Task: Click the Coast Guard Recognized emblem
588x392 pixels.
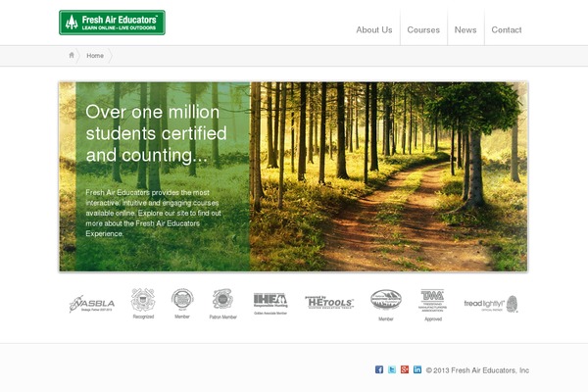Action: [143, 304]
